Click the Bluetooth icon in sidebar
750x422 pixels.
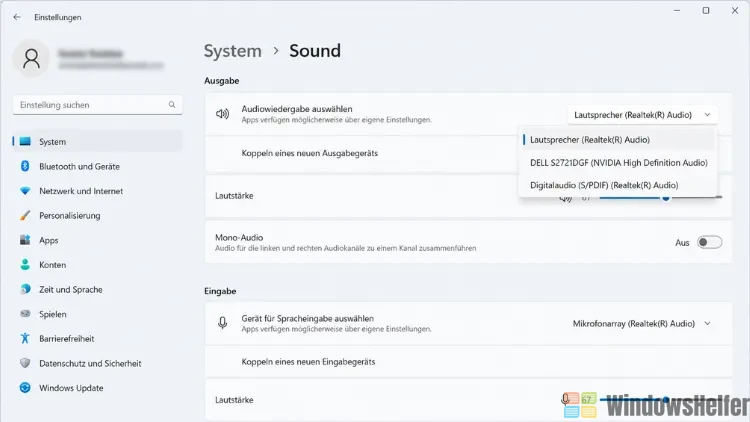click(x=25, y=166)
